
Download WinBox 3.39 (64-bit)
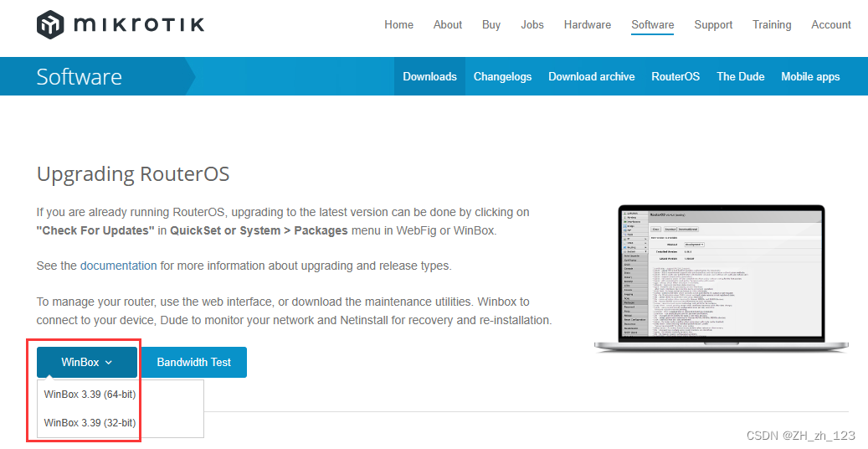pyautogui.click(x=90, y=394)
